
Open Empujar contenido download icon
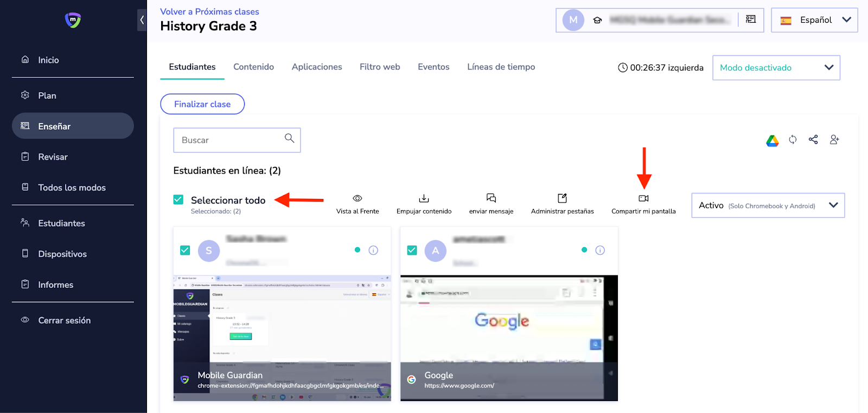tap(424, 198)
